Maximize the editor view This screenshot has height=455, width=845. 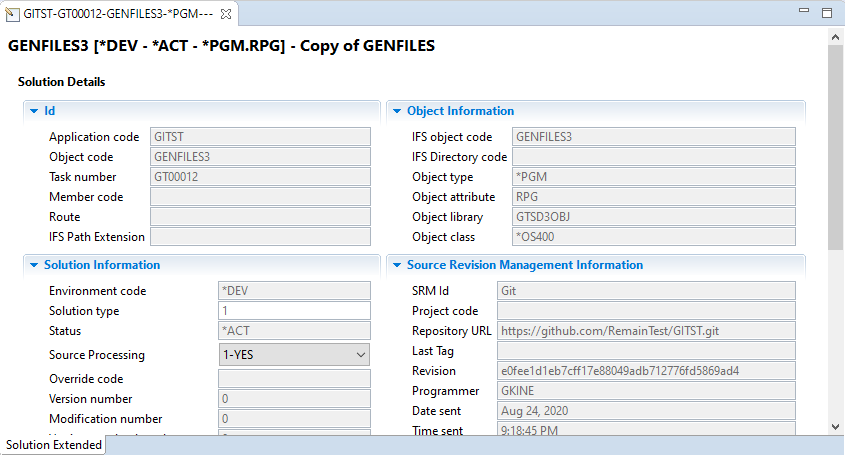point(826,13)
